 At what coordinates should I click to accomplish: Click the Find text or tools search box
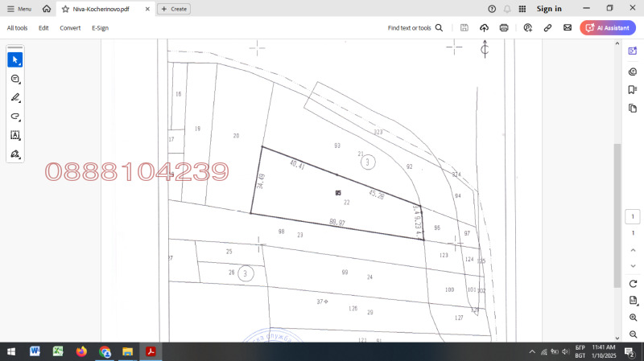[415, 28]
